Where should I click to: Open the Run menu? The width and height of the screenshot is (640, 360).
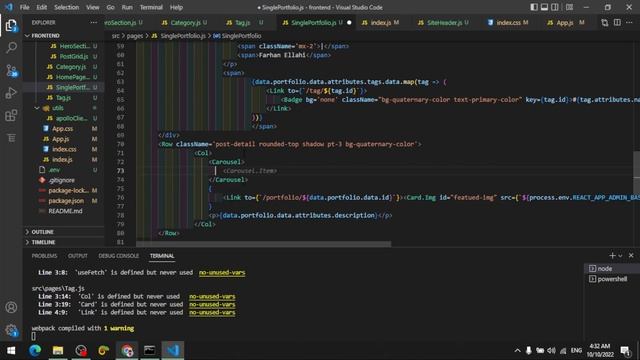tap(127, 7)
